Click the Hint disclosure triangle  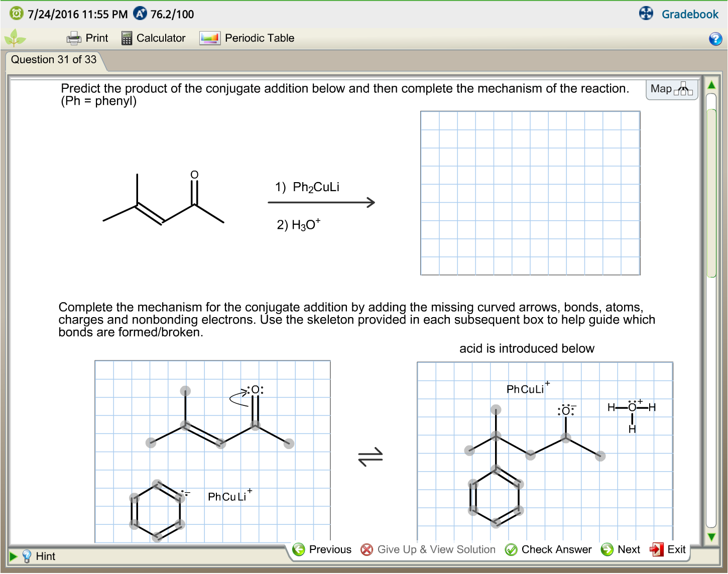pos(14,556)
